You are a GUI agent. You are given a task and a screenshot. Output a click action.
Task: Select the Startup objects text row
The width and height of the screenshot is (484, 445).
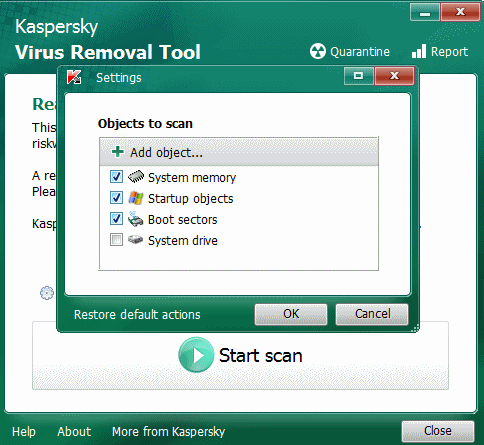[191, 199]
